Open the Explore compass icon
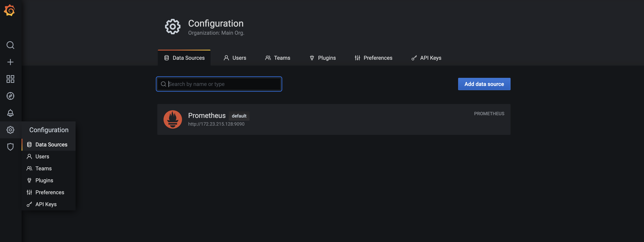This screenshot has height=242, width=644. coord(10,96)
